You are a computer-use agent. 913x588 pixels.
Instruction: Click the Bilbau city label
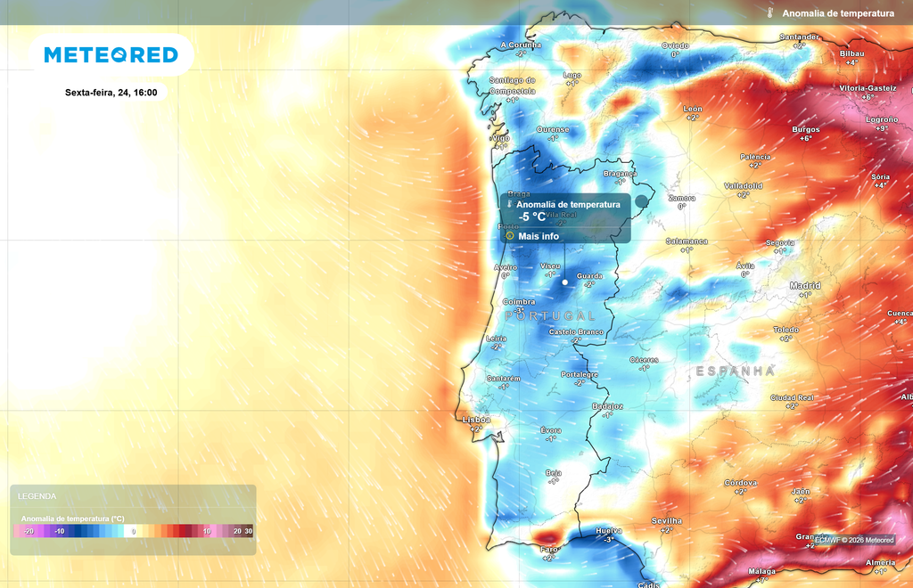click(x=851, y=53)
